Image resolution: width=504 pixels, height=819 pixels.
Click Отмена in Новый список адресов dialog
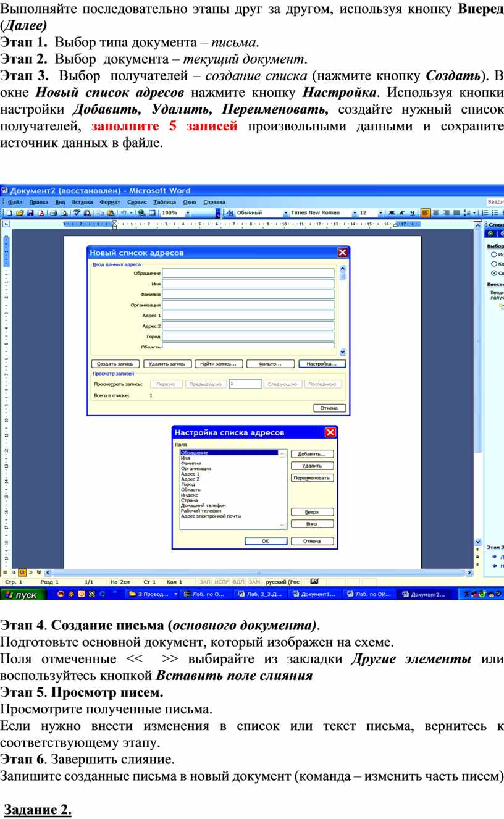(x=329, y=408)
